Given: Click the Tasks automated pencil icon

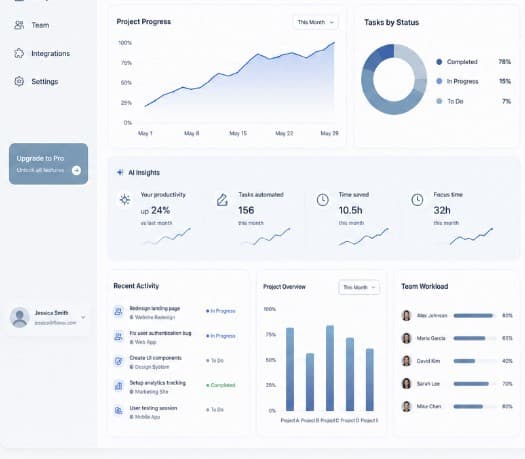Looking at the screenshot, I should (222, 200).
